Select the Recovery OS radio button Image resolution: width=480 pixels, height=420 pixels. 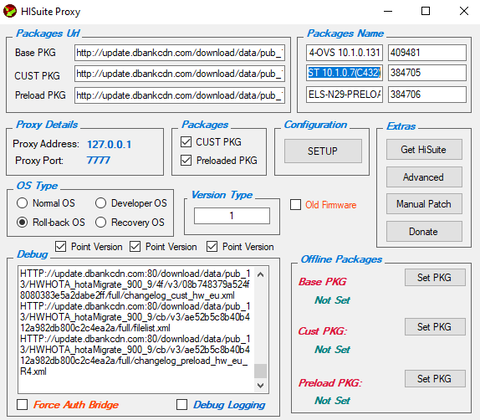[x=100, y=222]
